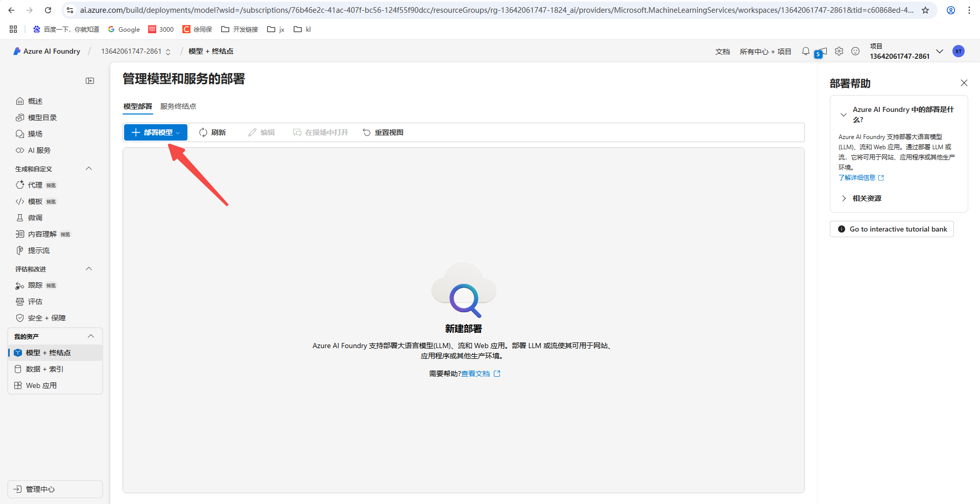Collapse the 我的资产 section
980x504 pixels.
[x=91, y=336]
